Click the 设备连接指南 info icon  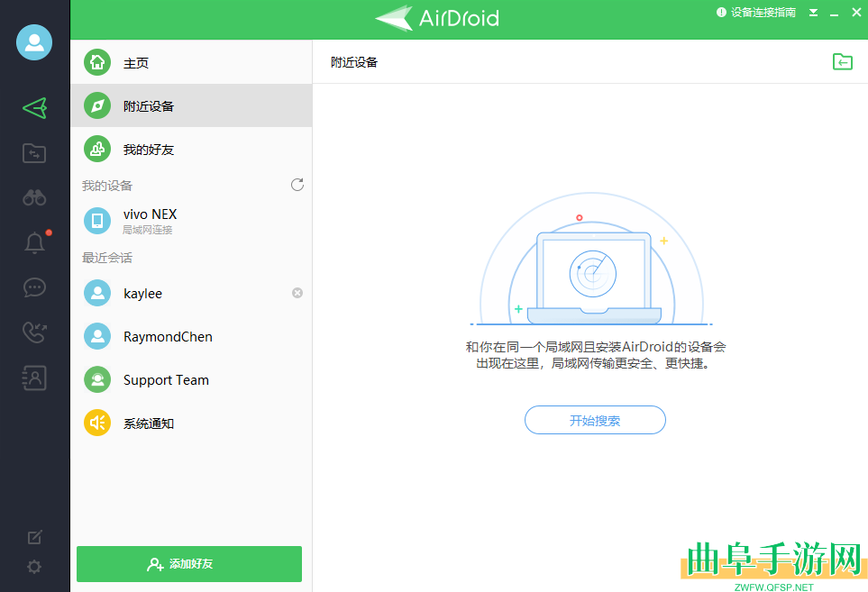tap(721, 13)
